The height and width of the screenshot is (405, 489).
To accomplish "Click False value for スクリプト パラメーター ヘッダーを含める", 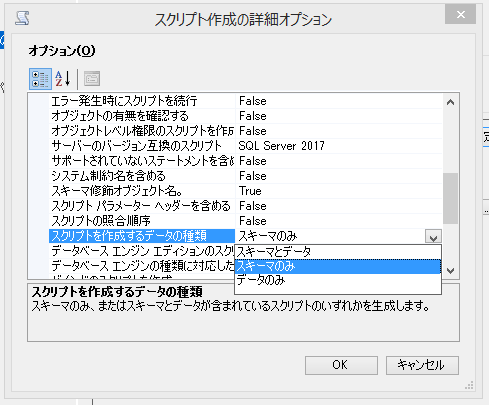I will click(253, 206).
